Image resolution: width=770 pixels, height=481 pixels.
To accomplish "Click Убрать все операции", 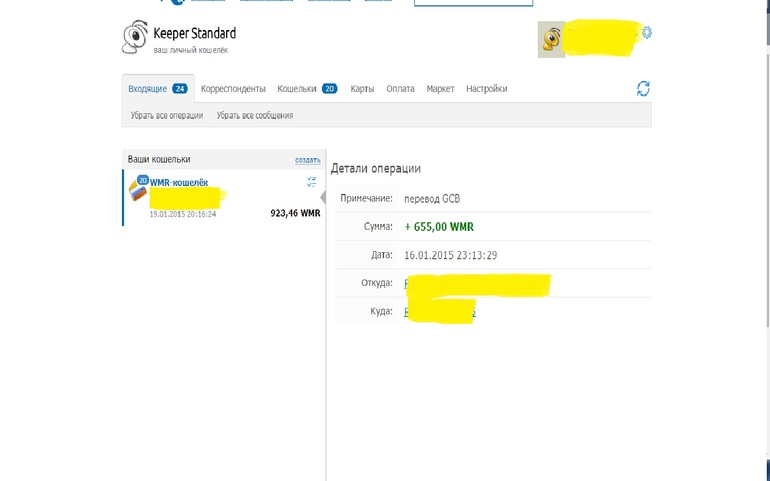I will click(x=167, y=116).
